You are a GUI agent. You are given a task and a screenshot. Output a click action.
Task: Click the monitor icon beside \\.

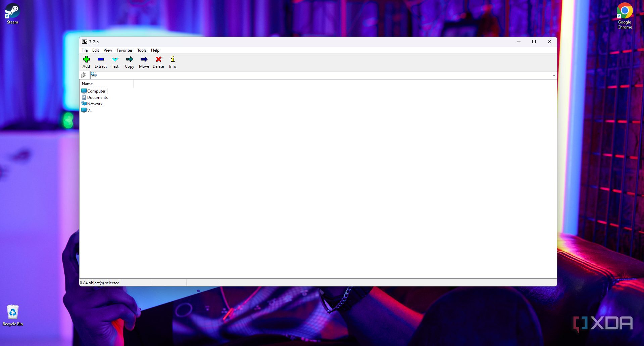tap(84, 110)
